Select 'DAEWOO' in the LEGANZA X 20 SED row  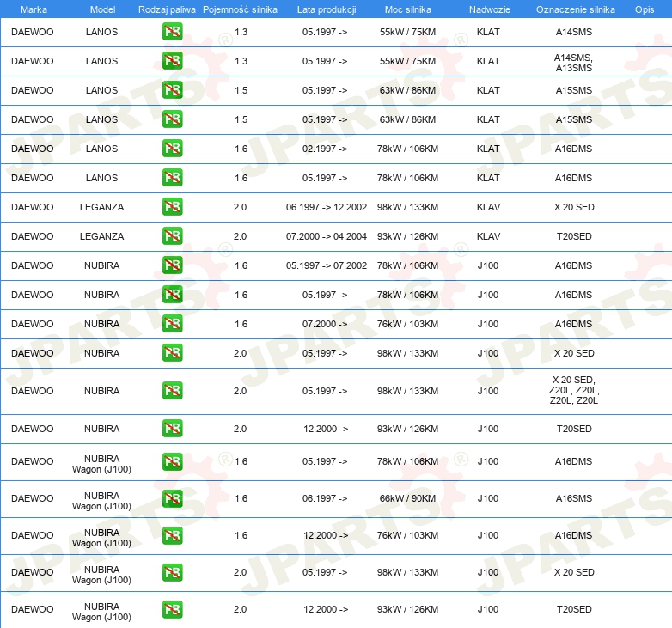[x=33, y=207]
